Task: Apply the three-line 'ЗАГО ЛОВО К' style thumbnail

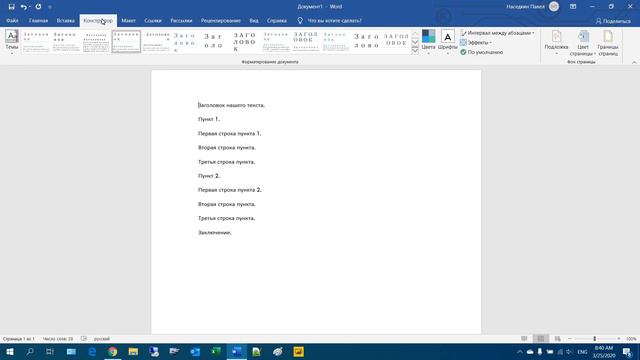Action: [245, 42]
